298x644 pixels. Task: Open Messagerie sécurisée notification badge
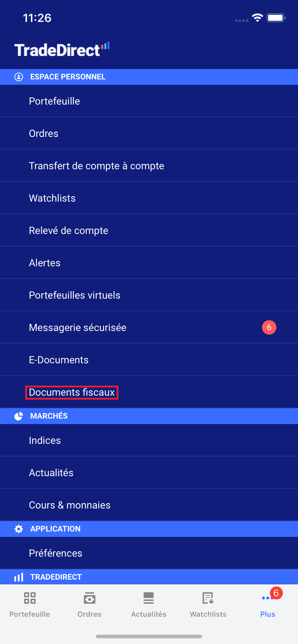(x=269, y=327)
